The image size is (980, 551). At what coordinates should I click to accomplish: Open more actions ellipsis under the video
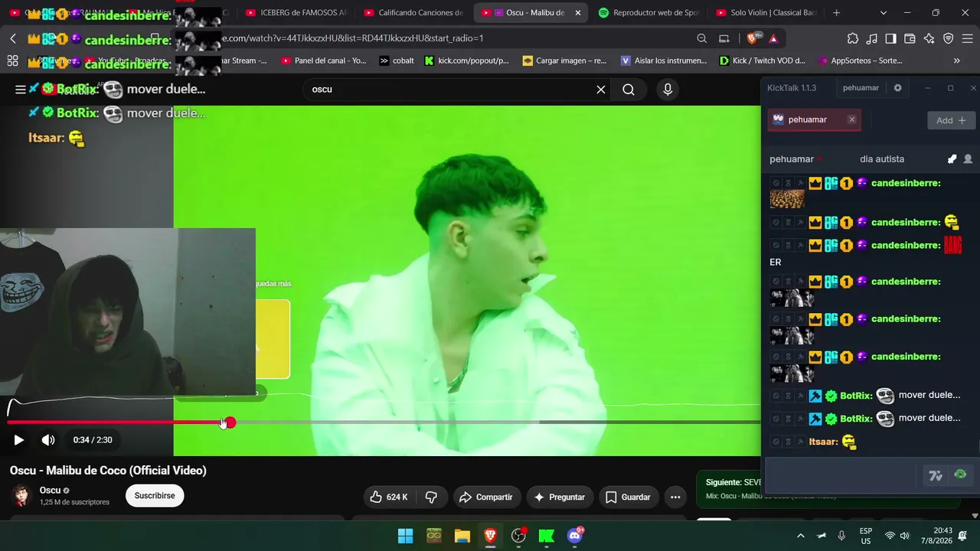coord(675,497)
